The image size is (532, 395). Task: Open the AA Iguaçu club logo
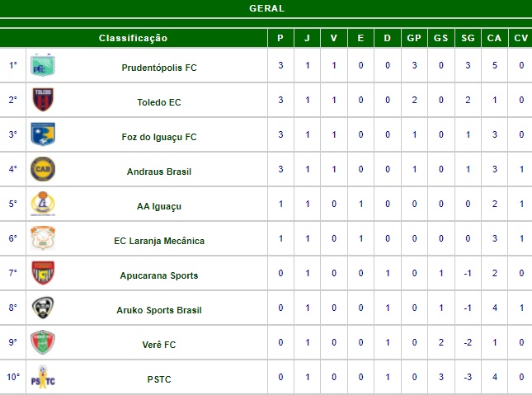pyautogui.click(x=43, y=203)
